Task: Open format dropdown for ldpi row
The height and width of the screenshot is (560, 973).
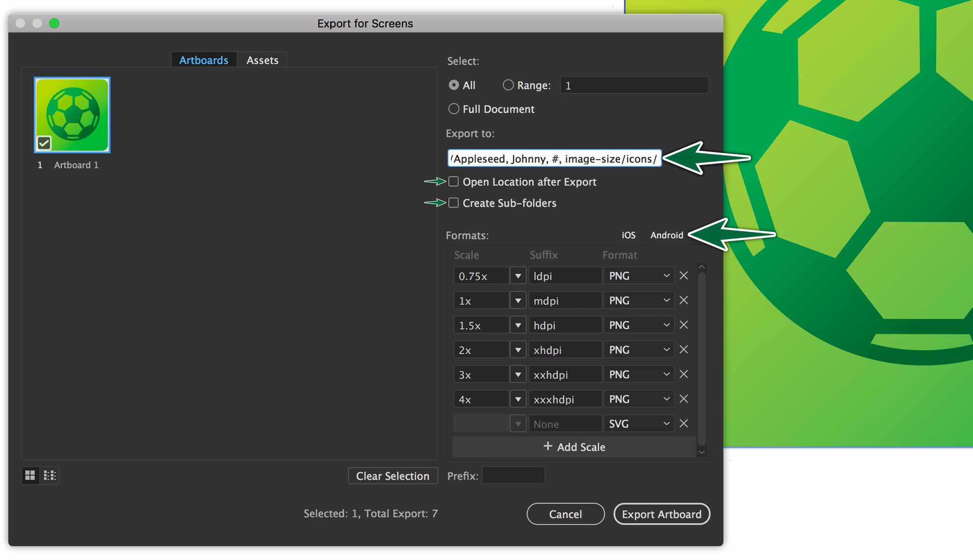Action: 639,276
